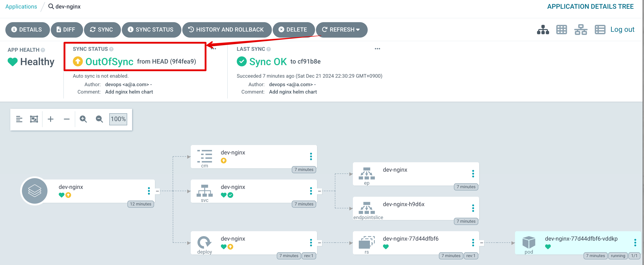Click the running tag on pod

(618, 256)
